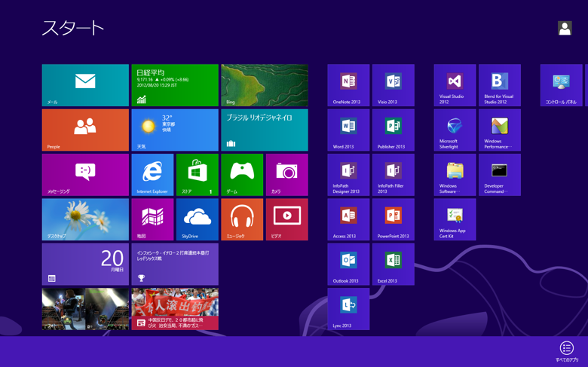Image resolution: width=588 pixels, height=367 pixels.
Task: Open the Calendar tile showing 20
Action: pos(85,265)
